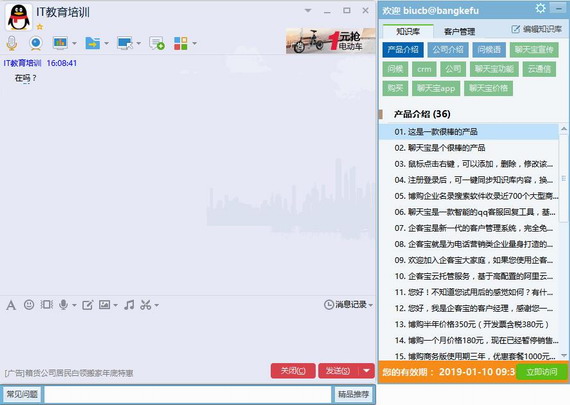Open the send options arrow beside 发送(S)

366,370
